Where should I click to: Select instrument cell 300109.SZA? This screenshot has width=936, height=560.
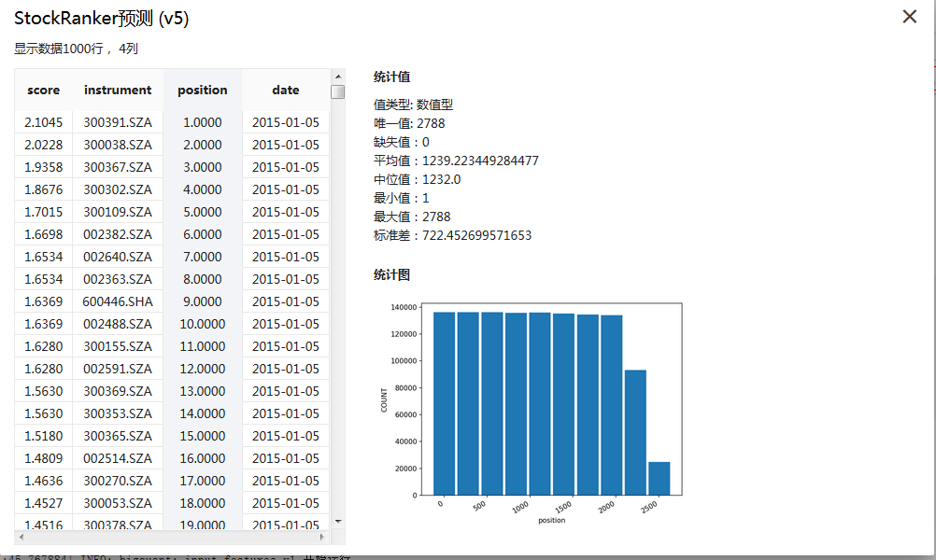(118, 212)
